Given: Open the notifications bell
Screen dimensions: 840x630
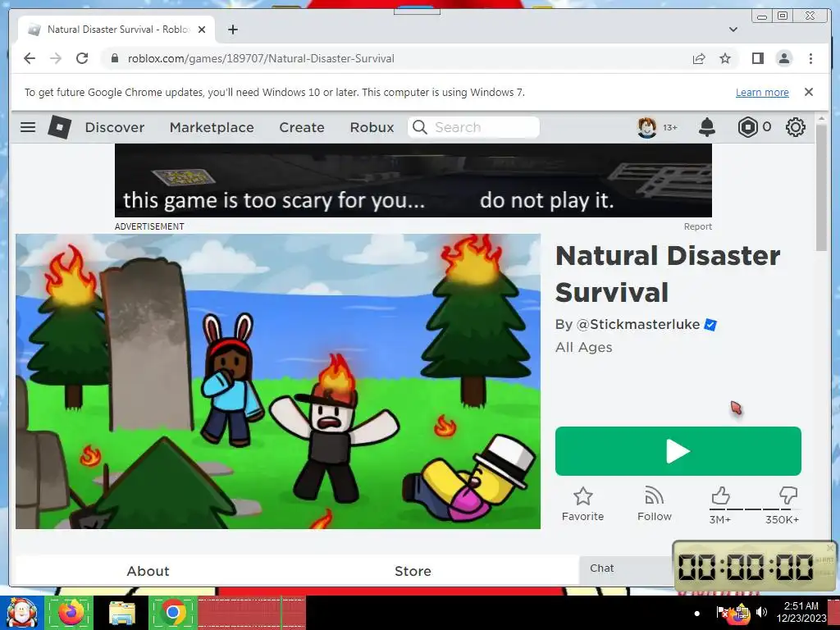Looking at the screenshot, I should (707, 127).
